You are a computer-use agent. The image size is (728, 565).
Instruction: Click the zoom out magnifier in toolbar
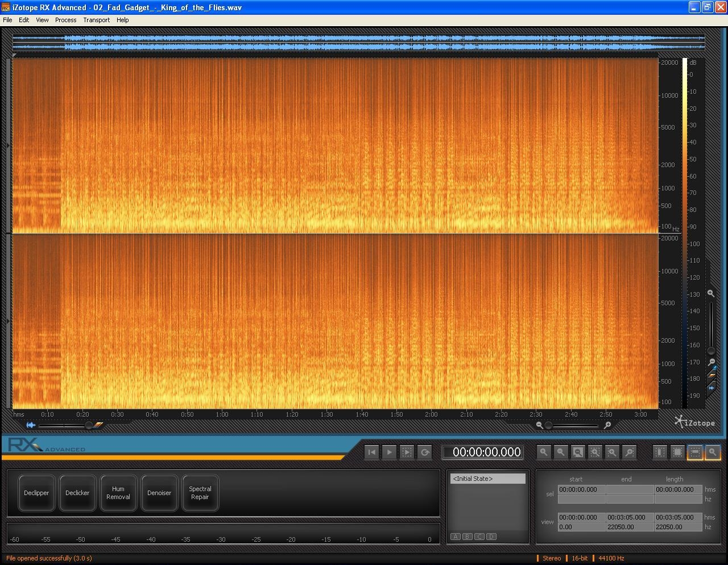tap(561, 452)
